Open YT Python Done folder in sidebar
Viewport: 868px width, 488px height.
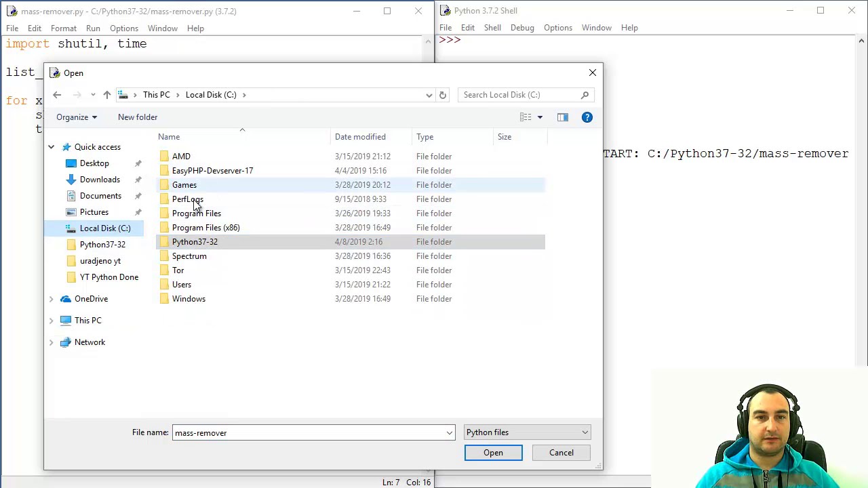[109, 277]
